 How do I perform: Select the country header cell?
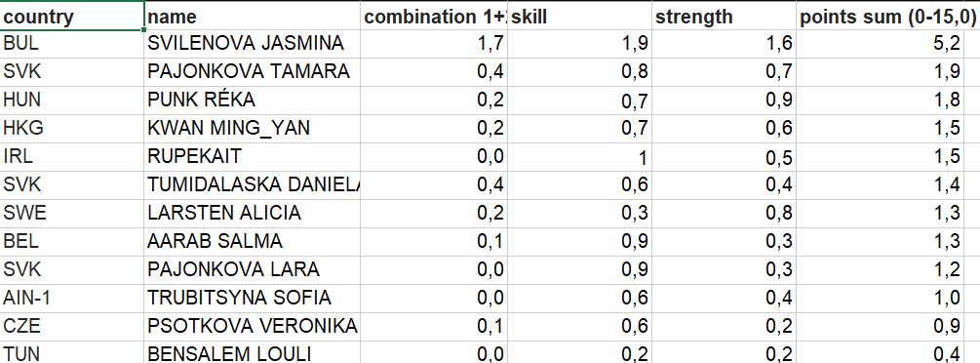coord(72,16)
